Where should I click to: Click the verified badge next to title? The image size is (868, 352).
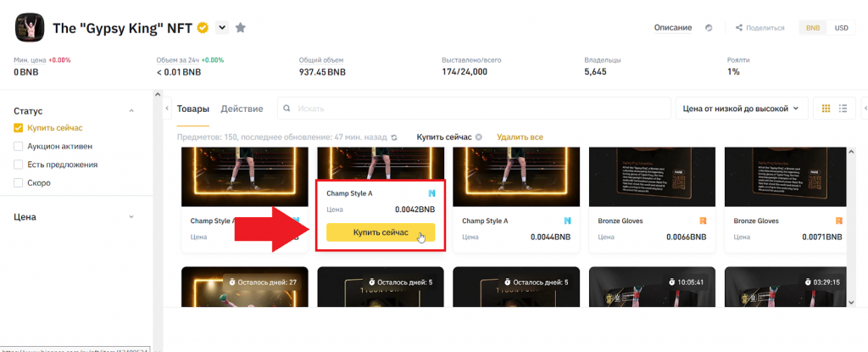coord(203,28)
